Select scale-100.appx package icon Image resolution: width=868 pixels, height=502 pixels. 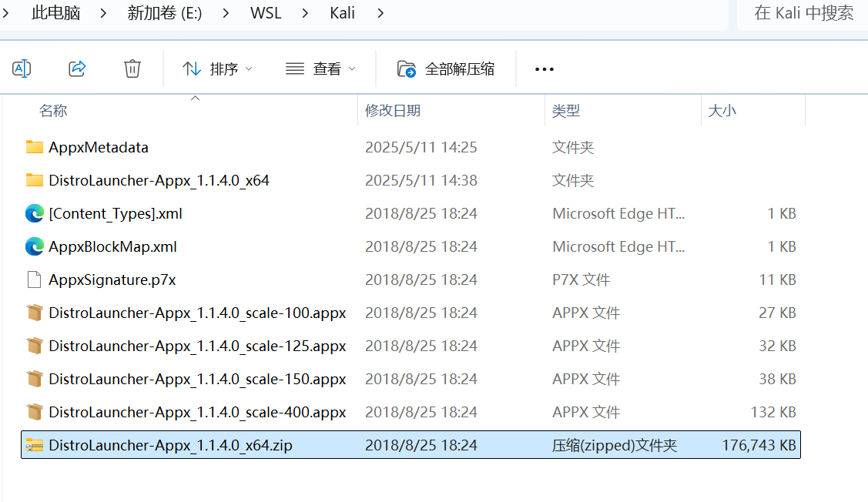[35, 313]
